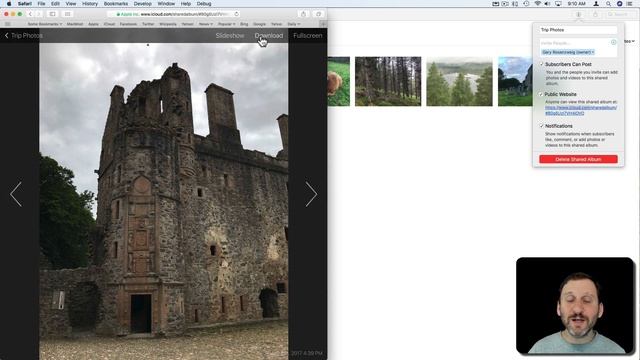Toggle Subscribers Can Post checkbox
The width and height of the screenshot is (640, 360).
point(542,64)
